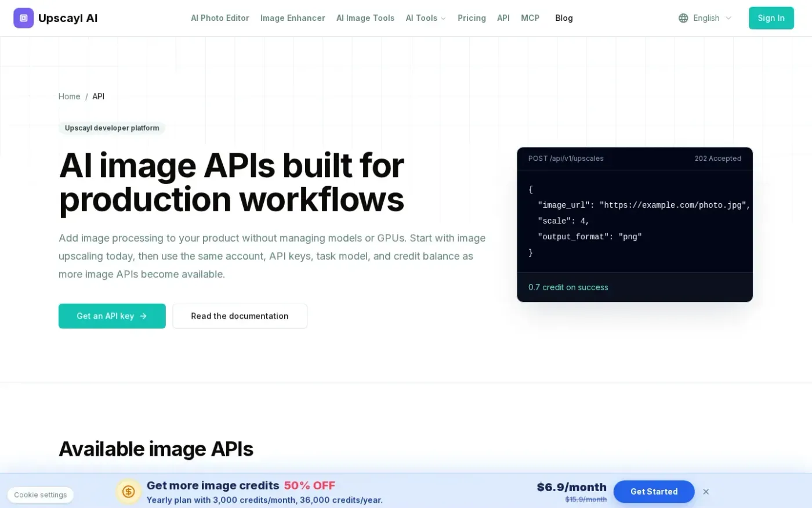Open the Blog page
The image size is (812, 508).
click(x=564, y=18)
